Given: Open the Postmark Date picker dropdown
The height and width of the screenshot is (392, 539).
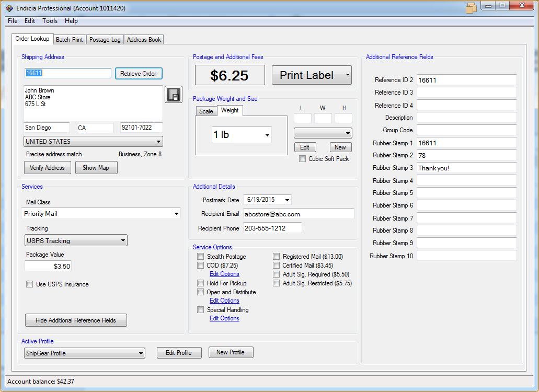Looking at the screenshot, I should [x=288, y=200].
